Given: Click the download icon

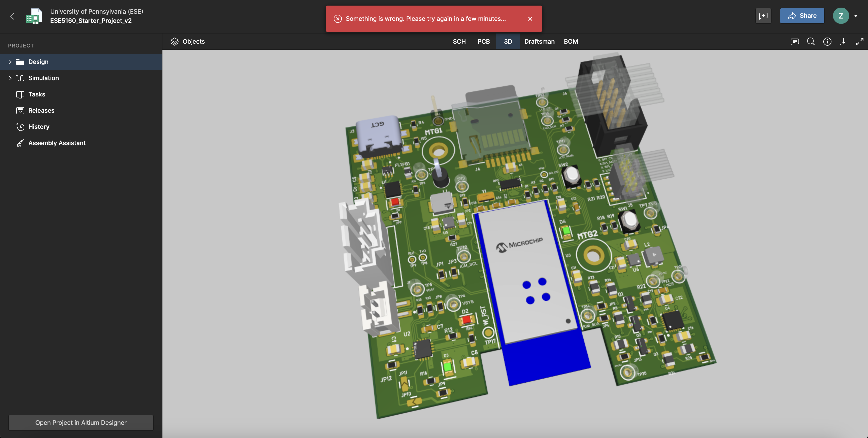Looking at the screenshot, I should 843,41.
